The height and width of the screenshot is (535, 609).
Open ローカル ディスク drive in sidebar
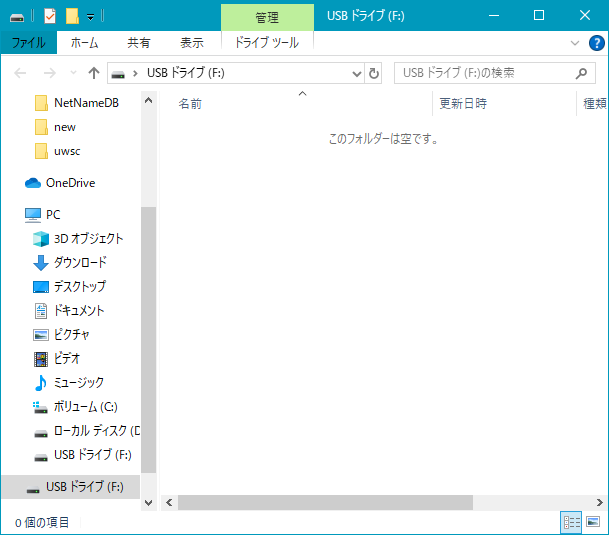pyautogui.click(x=87, y=431)
